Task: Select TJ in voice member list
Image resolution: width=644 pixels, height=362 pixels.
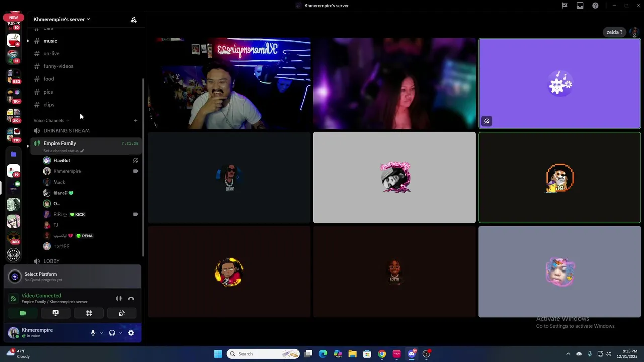Action: point(91,225)
